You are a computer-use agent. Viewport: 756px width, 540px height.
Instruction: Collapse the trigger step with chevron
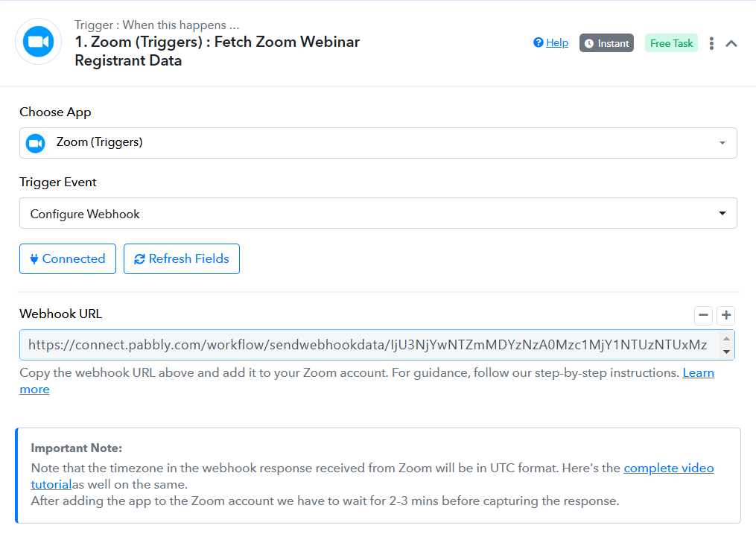point(731,43)
